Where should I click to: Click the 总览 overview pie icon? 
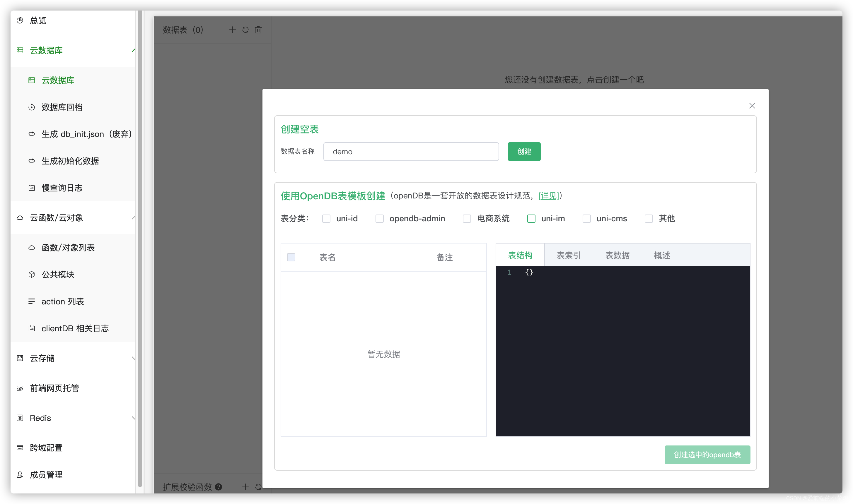click(20, 20)
